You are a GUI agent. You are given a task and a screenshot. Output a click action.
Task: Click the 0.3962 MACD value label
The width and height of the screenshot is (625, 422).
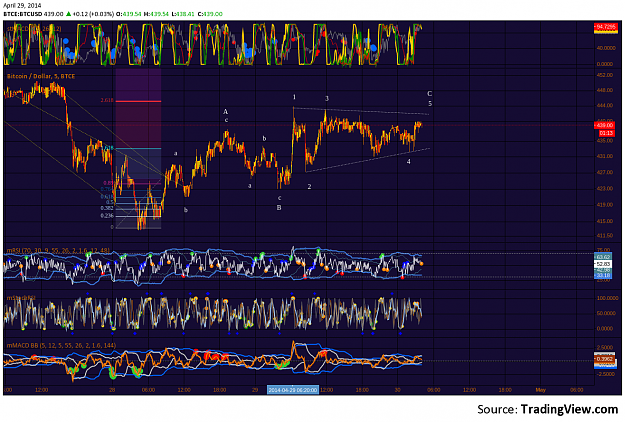click(605, 359)
